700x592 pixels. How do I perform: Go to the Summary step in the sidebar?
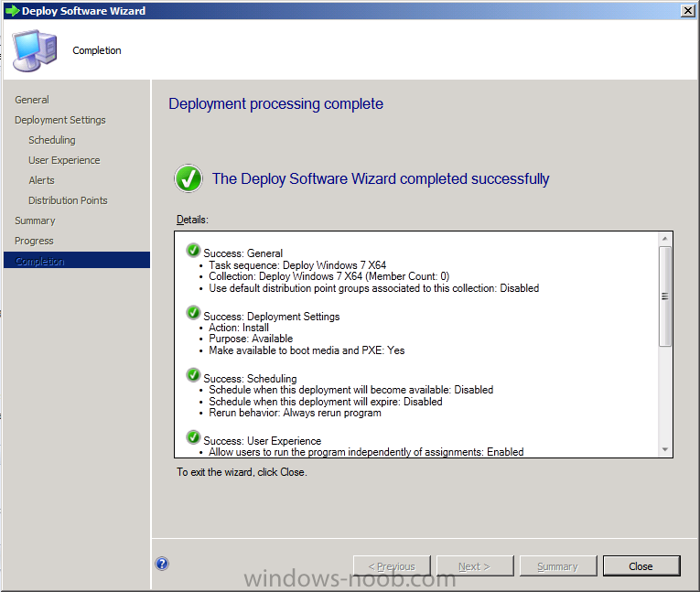click(35, 221)
